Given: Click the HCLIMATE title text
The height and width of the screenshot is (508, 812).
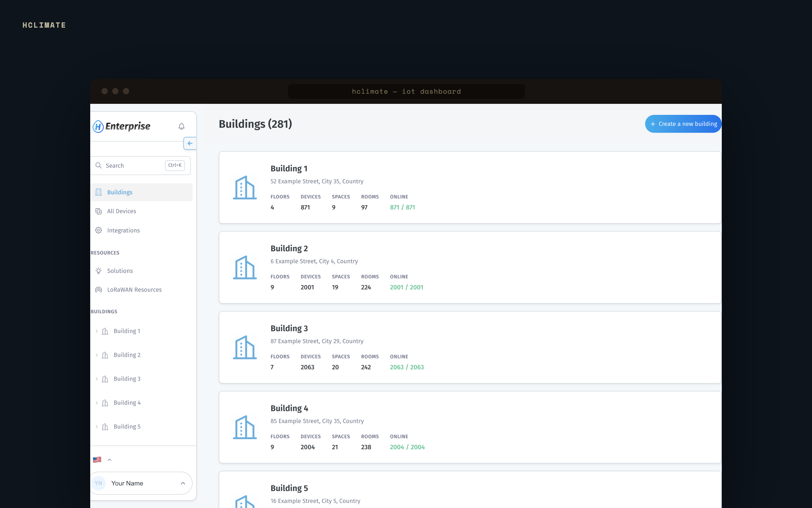Looking at the screenshot, I should [44, 25].
